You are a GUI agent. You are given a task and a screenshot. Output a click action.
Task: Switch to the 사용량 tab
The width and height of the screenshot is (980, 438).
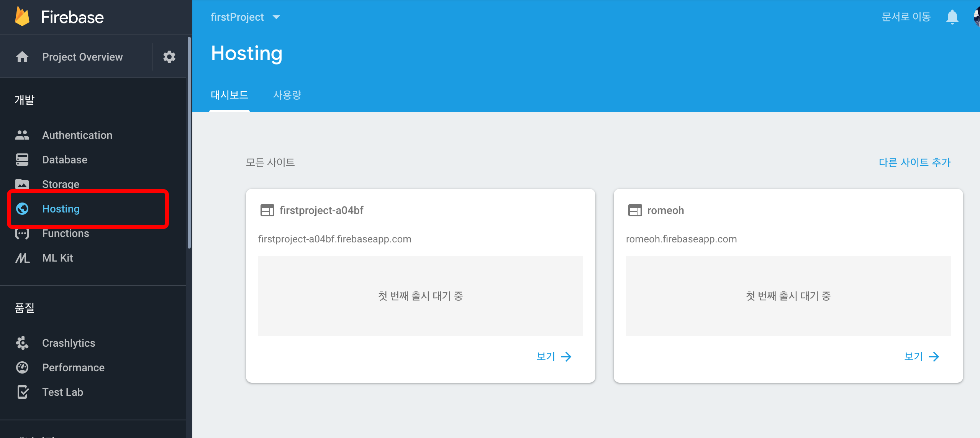click(287, 95)
